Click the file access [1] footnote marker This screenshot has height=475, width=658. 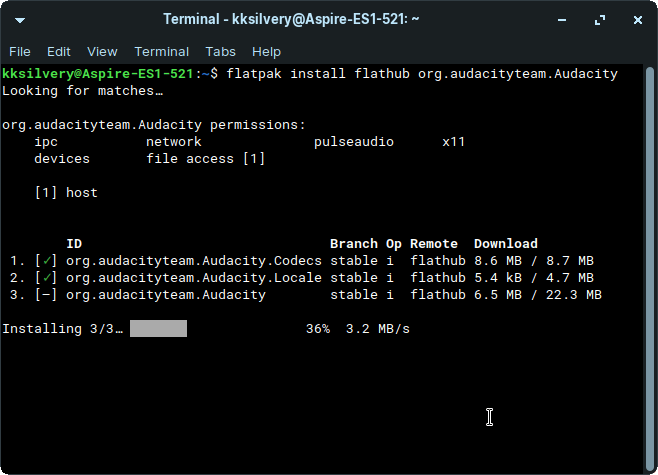253,159
